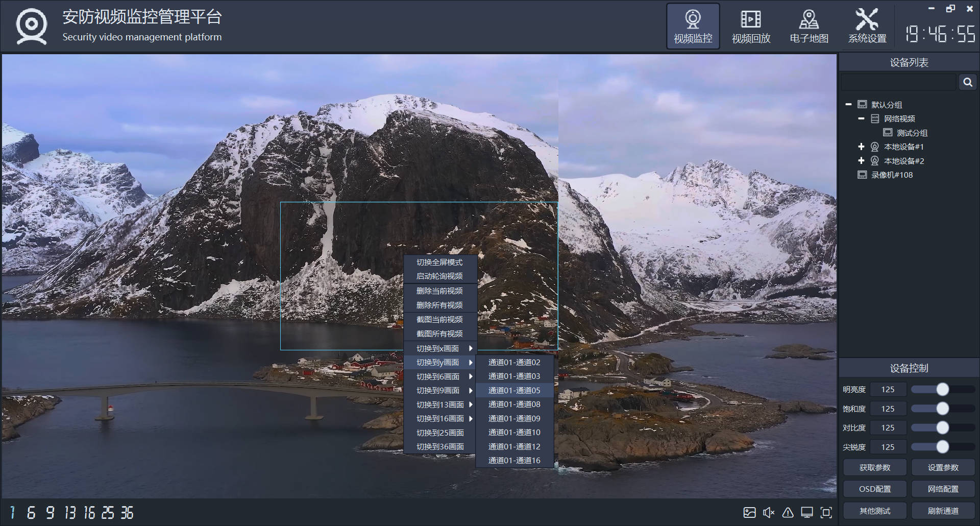This screenshot has height=526, width=980.
Task: Click the camera icon beside 本地设备#2
Action: [874, 161]
